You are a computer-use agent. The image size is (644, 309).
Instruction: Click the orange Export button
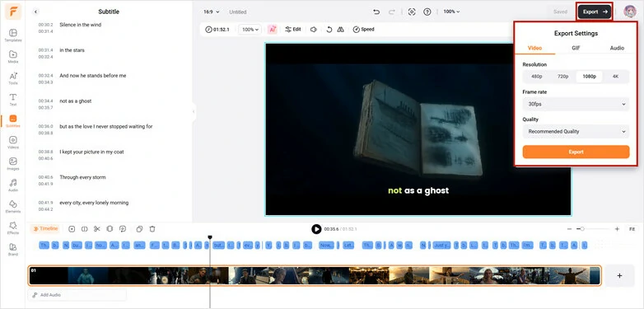click(576, 152)
